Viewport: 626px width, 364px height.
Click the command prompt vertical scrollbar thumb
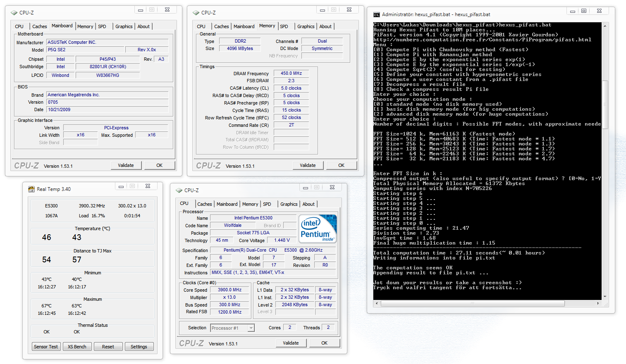pos(605,104)
